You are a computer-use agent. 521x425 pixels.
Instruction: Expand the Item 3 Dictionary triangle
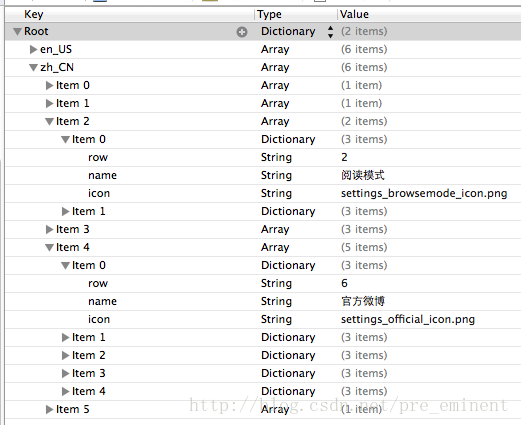click(x=65, y=373)
